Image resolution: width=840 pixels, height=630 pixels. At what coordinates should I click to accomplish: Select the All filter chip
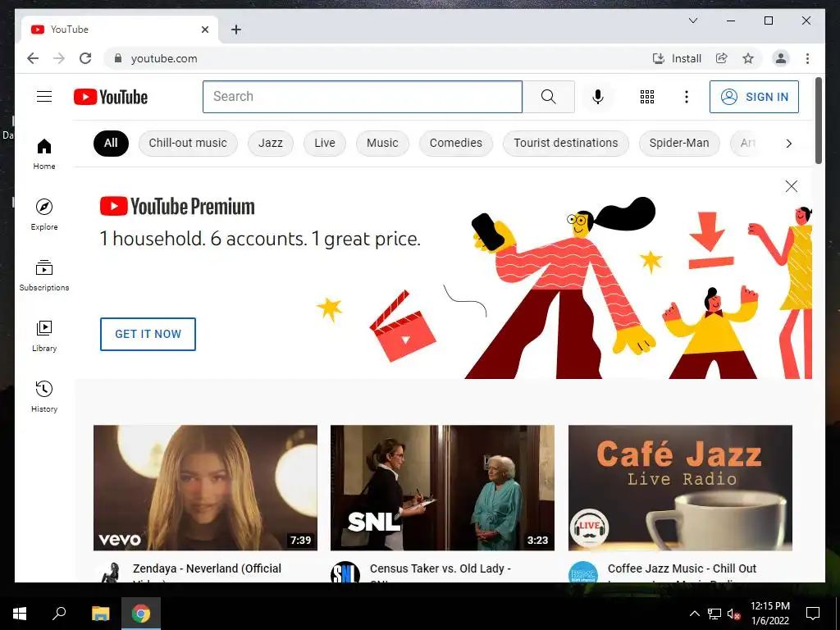click(111, 143)
